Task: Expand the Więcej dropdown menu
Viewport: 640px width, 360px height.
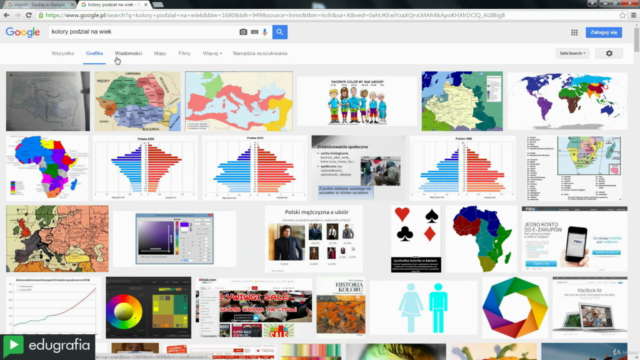Action: click(x=212, y=53)
